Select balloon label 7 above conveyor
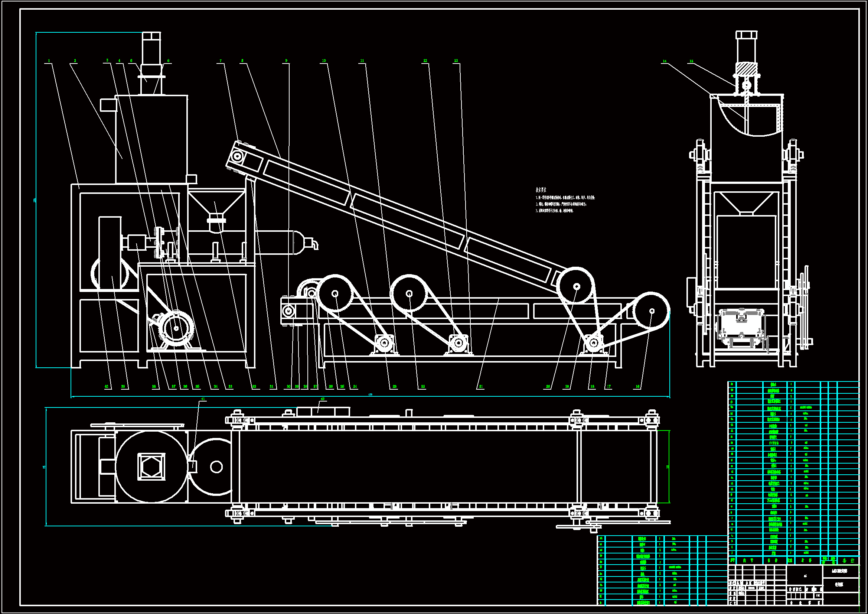Image resolution: width=868 pixels, height=614 pixels. [x=221, y=61]
